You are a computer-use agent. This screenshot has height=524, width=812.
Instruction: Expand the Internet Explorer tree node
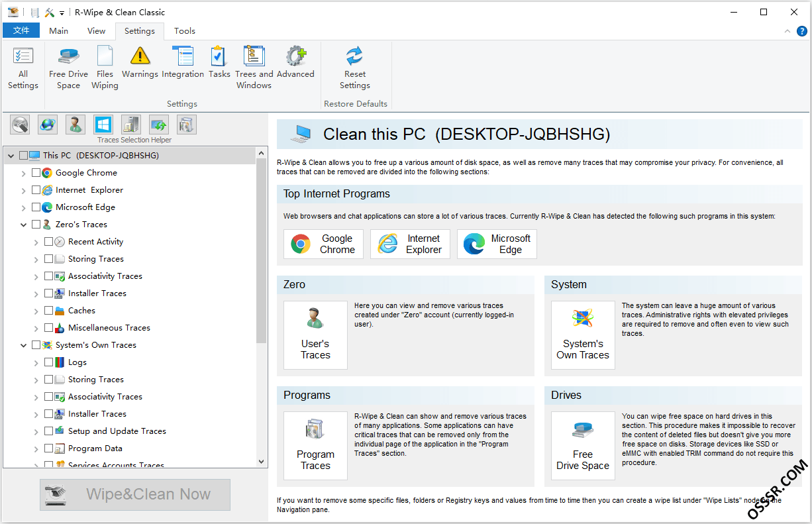pos(24,190)
